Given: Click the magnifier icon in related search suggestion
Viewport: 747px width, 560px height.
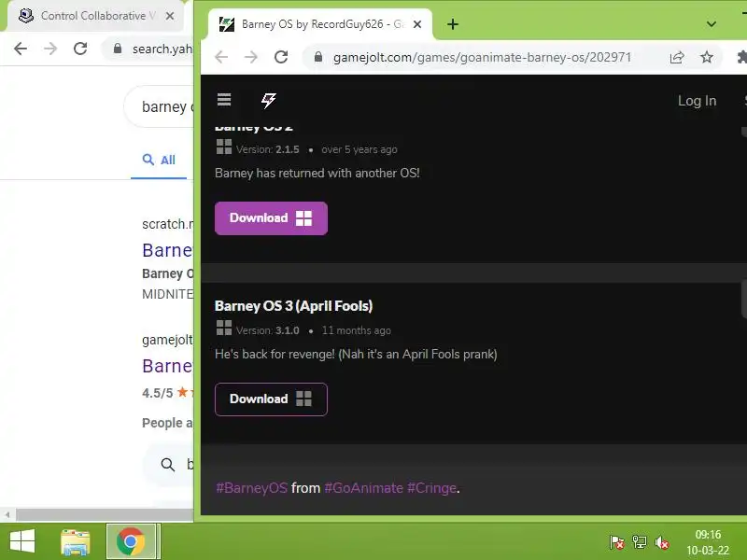Looking at the screenshot, I should click(167, 464).
